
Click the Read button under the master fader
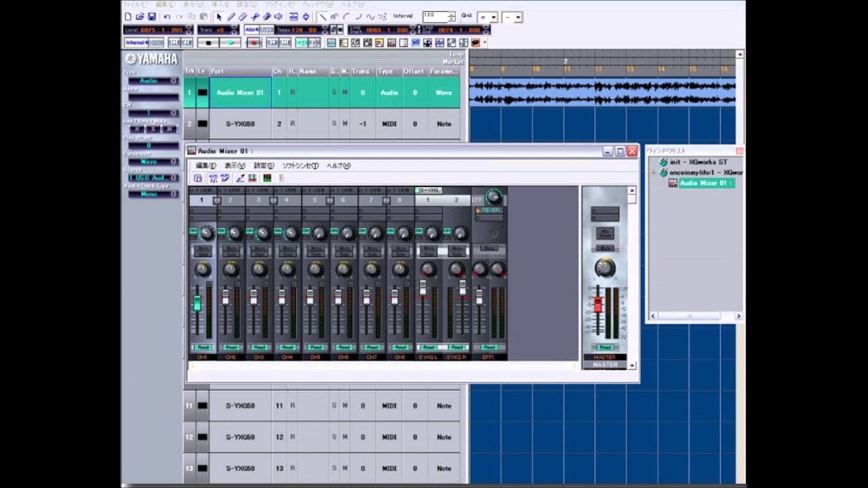coord(605,347)
